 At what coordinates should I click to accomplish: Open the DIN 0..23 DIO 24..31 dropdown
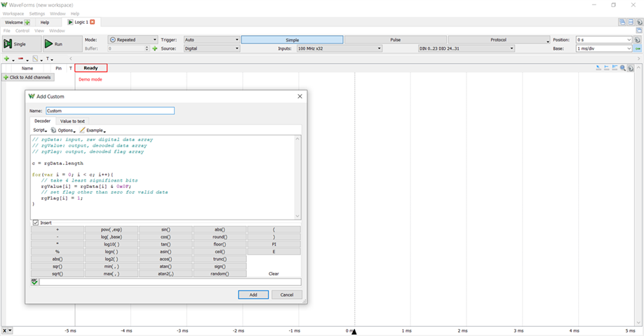[x=466, y=48]
